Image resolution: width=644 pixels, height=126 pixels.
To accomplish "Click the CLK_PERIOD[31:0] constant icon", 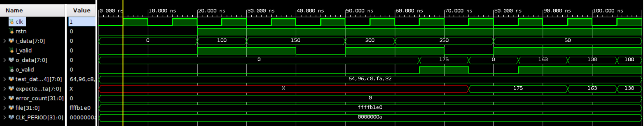I will 11,117.
